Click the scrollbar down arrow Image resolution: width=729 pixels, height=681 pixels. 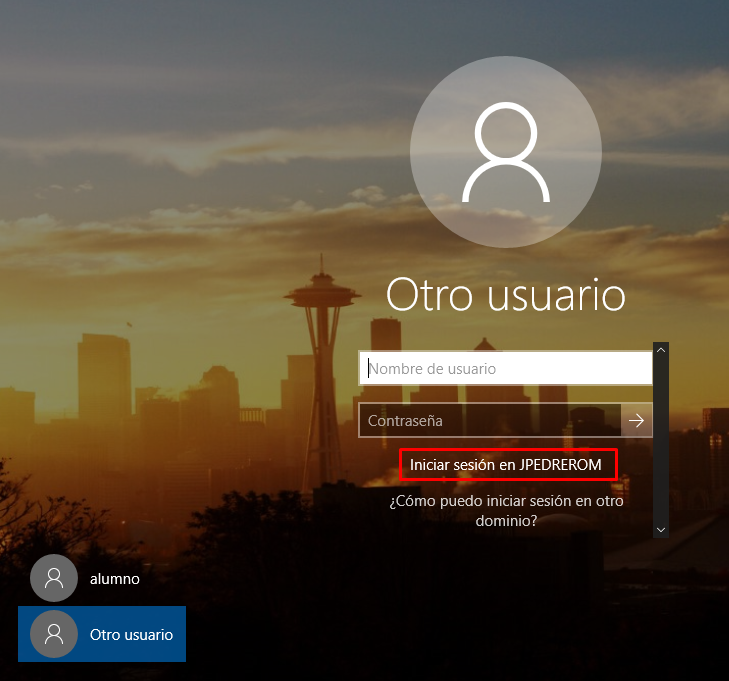tap(660, 529)
